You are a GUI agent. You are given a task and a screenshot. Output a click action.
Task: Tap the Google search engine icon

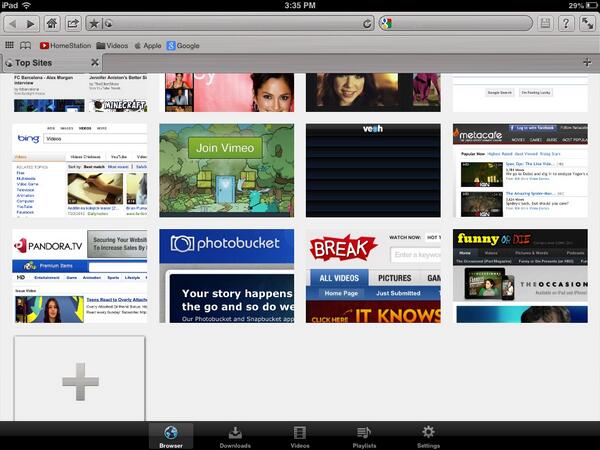pos(386,24)
